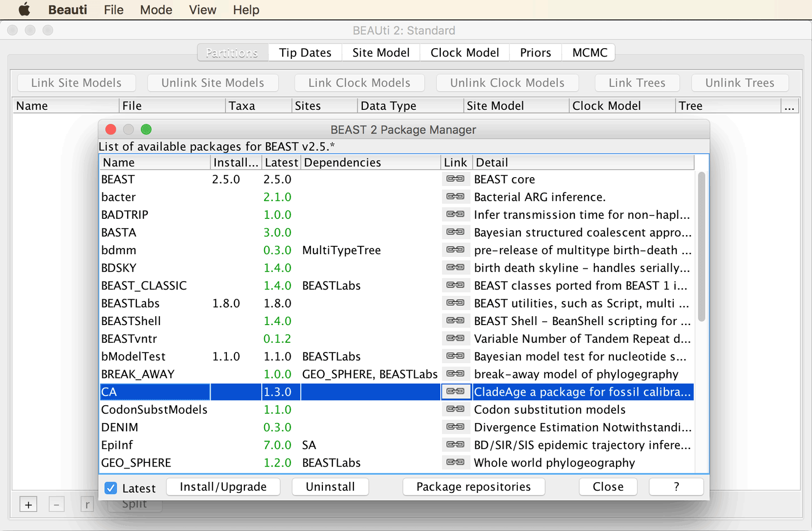
Task: Click the link icon for bModelTest row
Action: pyautogui.click(x=455, y=356)
